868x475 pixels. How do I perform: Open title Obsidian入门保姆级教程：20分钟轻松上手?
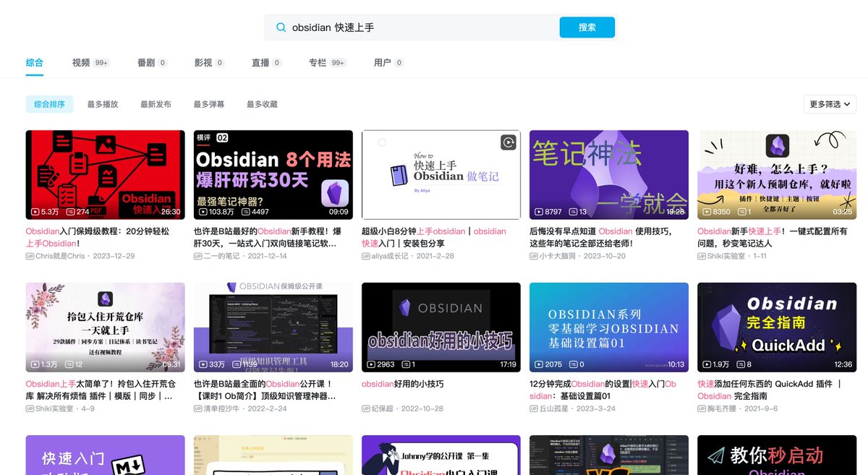click(x=98, y=237)
